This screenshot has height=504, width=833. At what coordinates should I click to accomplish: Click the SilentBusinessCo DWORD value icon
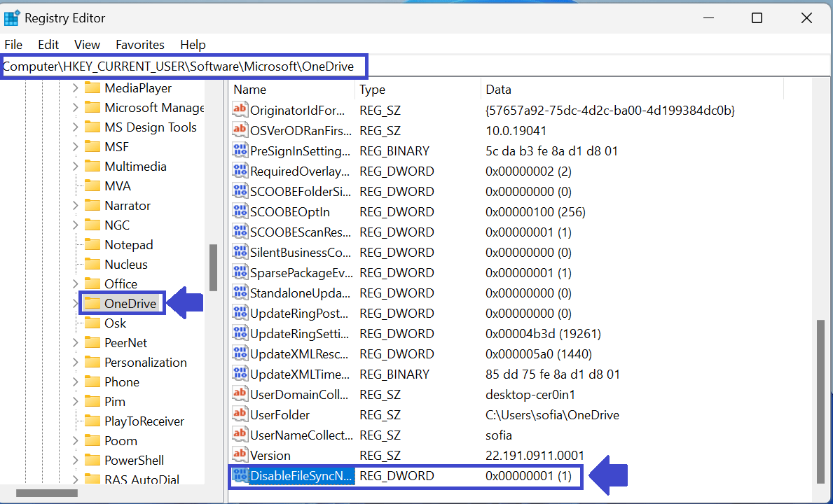tap(240, 252)
